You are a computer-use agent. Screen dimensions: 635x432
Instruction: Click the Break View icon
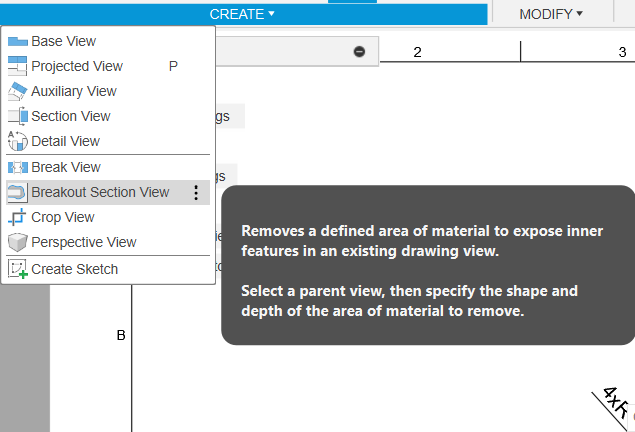pos(18,168)
